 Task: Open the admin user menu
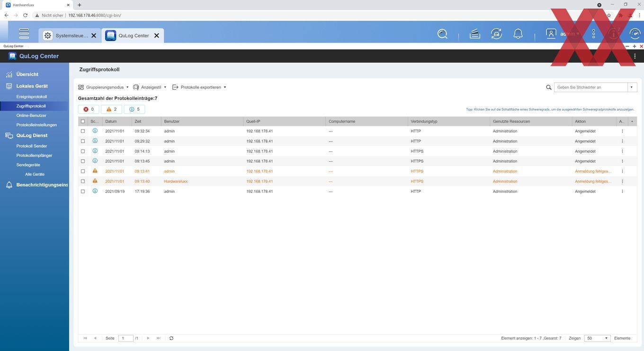563,34
